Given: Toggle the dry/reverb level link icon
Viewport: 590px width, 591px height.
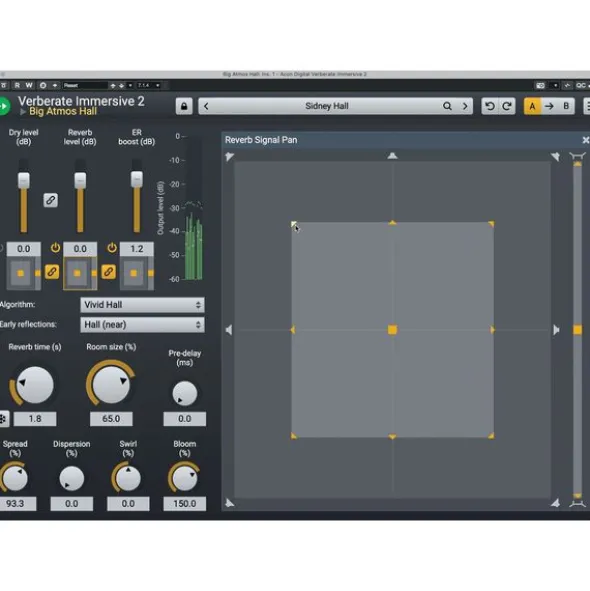Looking at the screenshot, I should (x=51, y=200).
